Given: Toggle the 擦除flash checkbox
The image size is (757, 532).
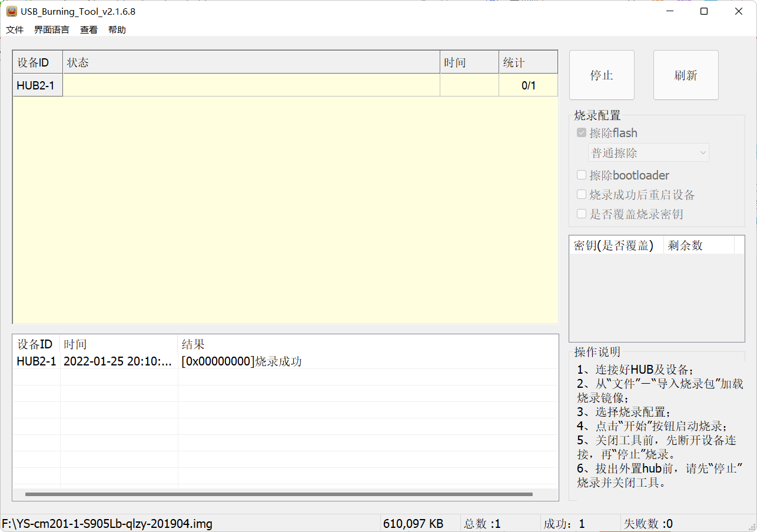Looking at the screenshot, I should 581,132.
